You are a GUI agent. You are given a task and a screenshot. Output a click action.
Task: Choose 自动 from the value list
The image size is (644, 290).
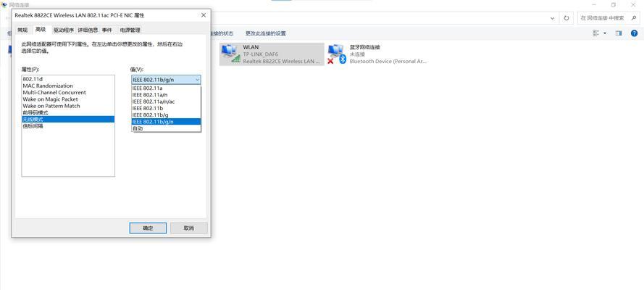click(166, 128)
